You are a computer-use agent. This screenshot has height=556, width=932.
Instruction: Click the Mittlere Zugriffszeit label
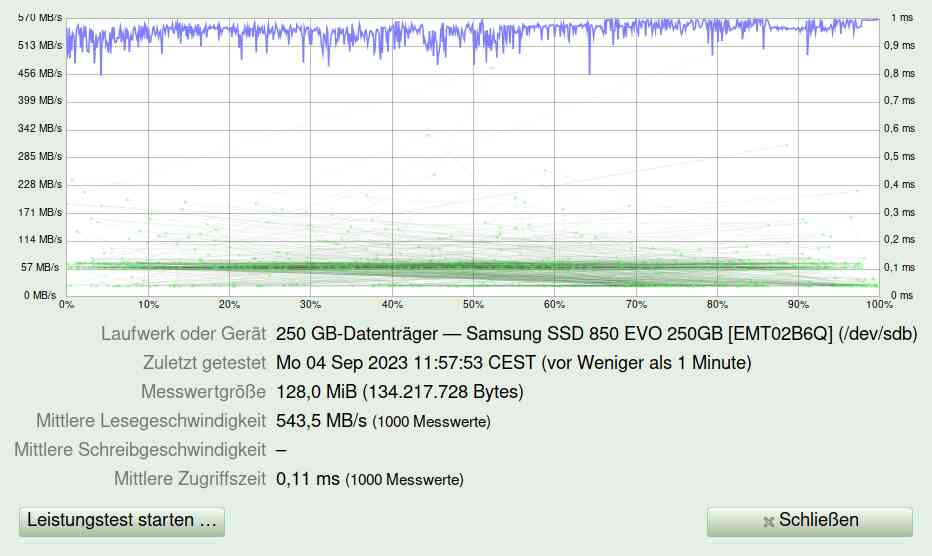click(x=190, y=479)
